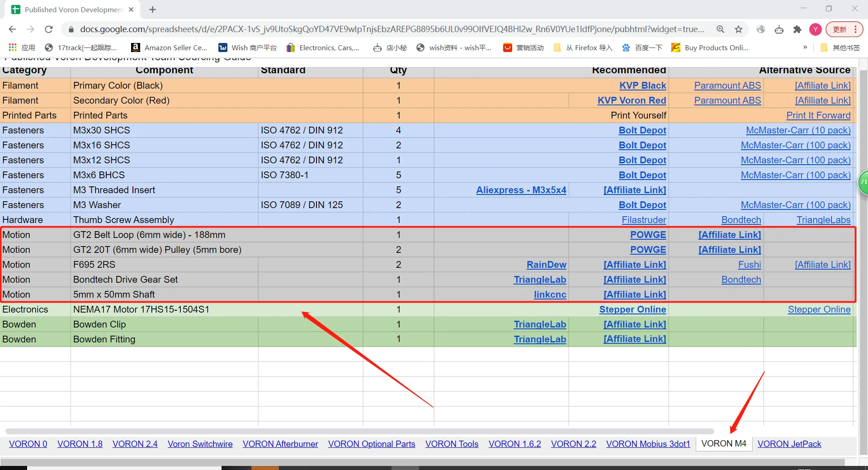
Task: Open the KVP Black filament link
Action: click(642, 85)
